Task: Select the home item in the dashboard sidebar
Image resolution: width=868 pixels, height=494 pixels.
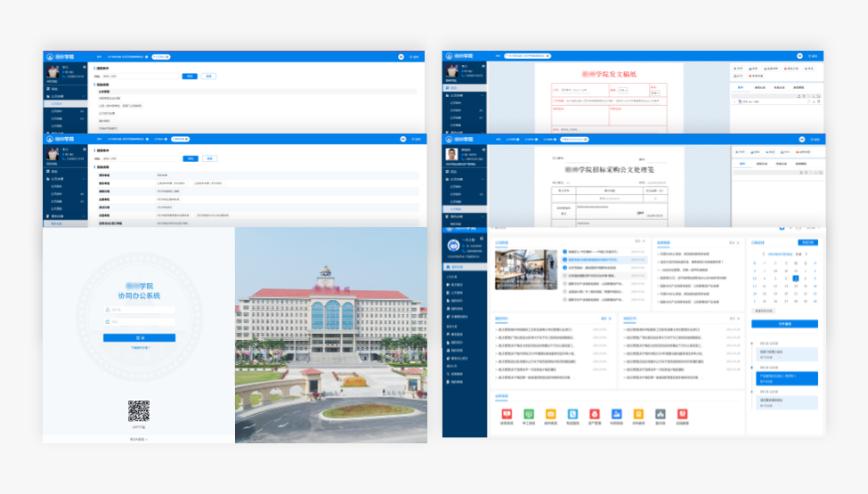Action: 458,266
